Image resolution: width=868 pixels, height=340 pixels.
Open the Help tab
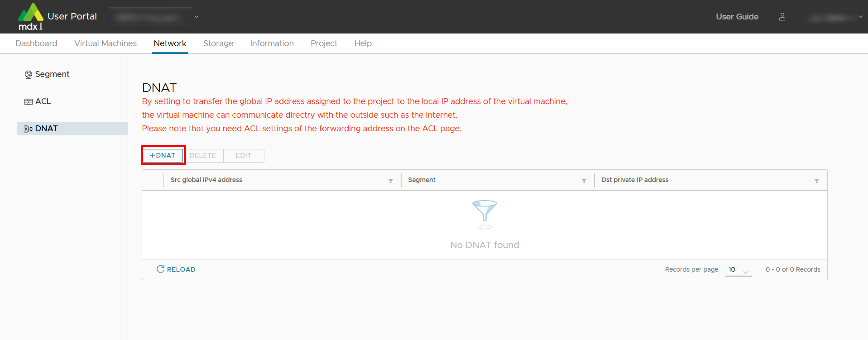[x=363, y=43]
